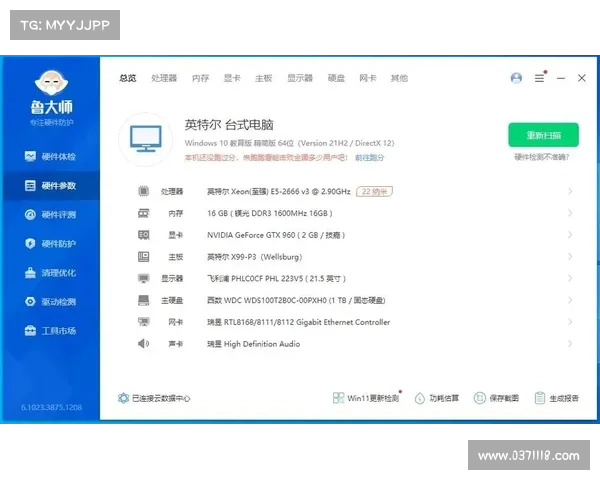Open 硬件评测 hardware benchmark in sidebar

(51, 214)
